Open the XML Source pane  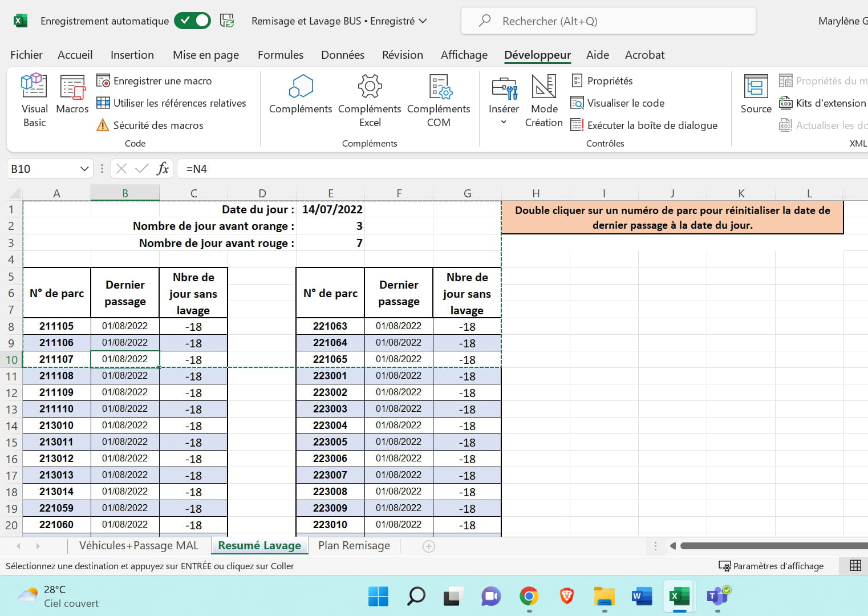coord(755,96)
